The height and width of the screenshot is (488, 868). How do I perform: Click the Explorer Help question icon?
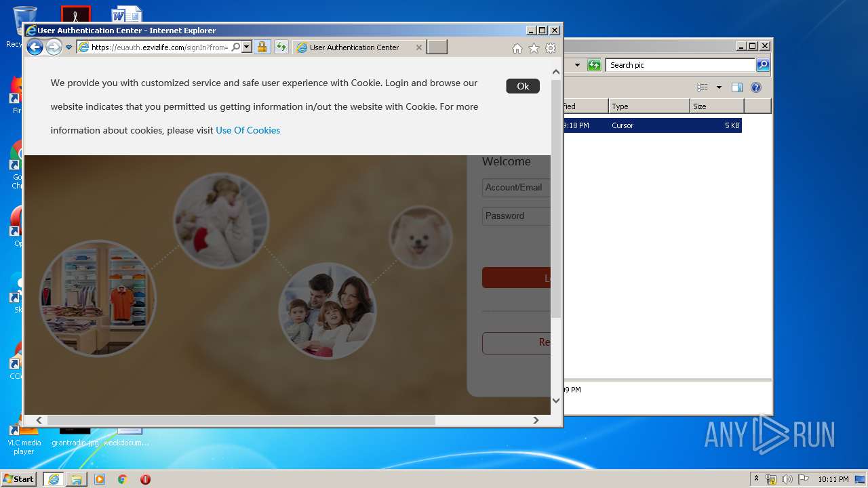[756, 87]
